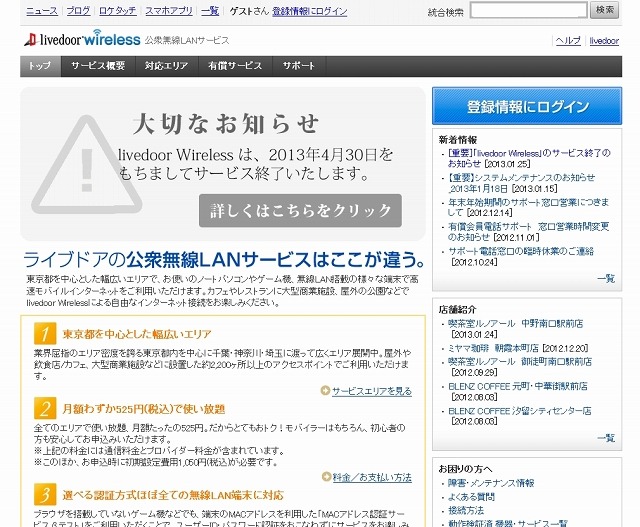640x527 pixels.
Task: Click the 店舗紹介 panel heading
Action: pos(458,309)
